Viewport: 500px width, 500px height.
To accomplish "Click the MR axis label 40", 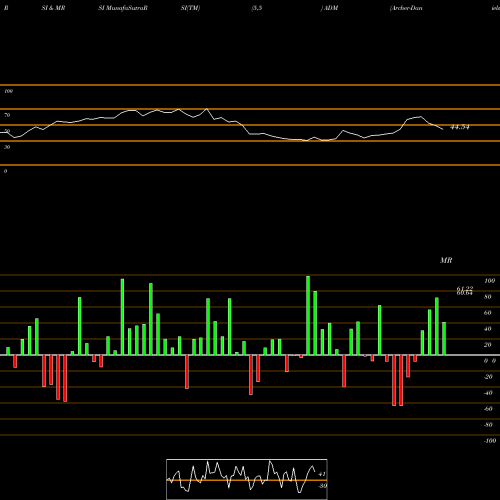I will (488, 329).
